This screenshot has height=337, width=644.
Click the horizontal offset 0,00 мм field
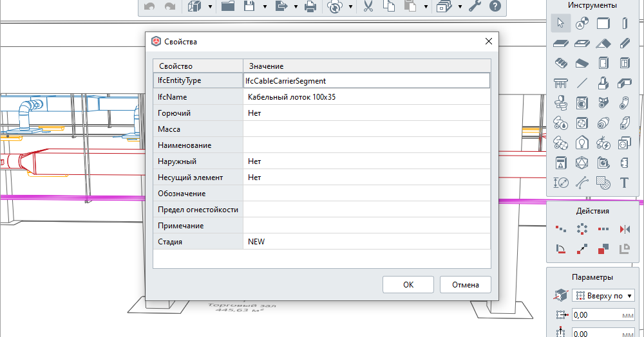603,315
